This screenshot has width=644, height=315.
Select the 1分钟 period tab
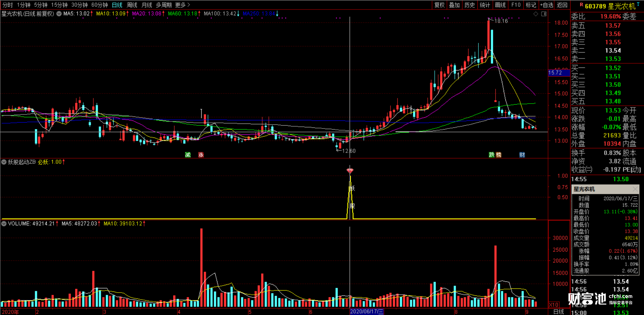23,5
